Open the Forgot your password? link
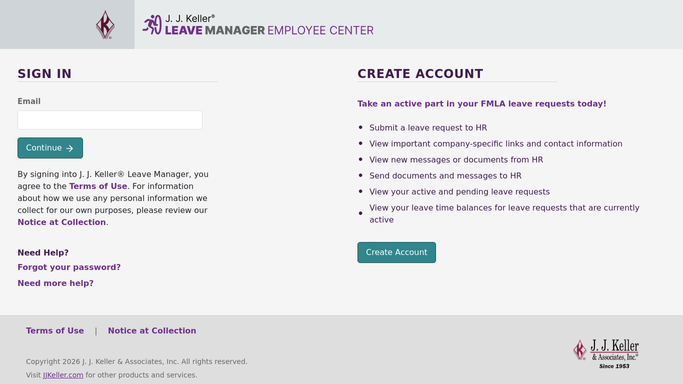 point(69,267)
